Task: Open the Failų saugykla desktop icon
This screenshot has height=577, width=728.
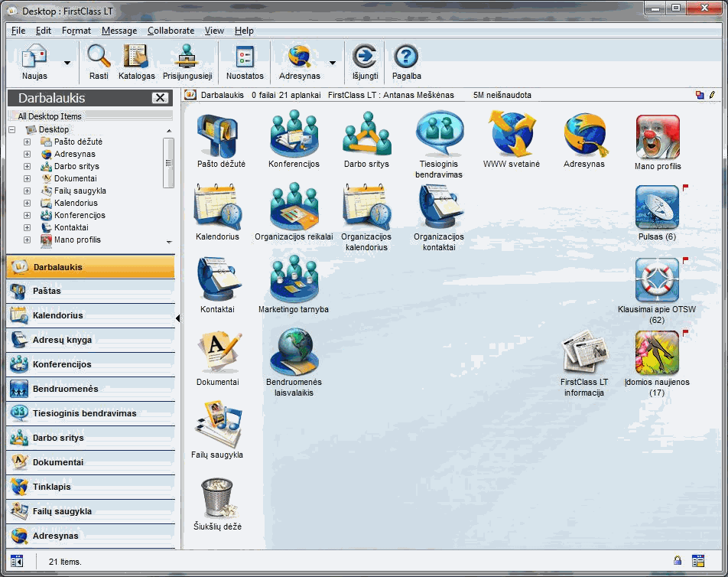Action: click(218, 425)
